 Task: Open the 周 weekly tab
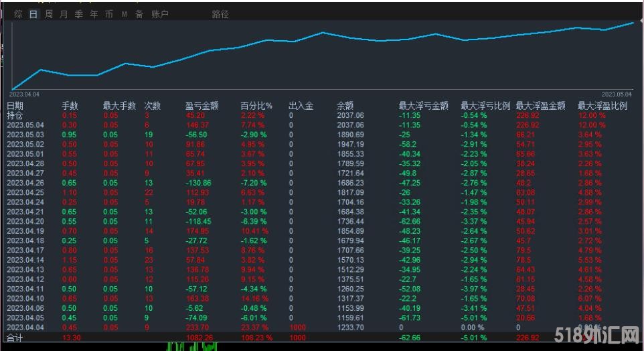(x=48, y=14)
